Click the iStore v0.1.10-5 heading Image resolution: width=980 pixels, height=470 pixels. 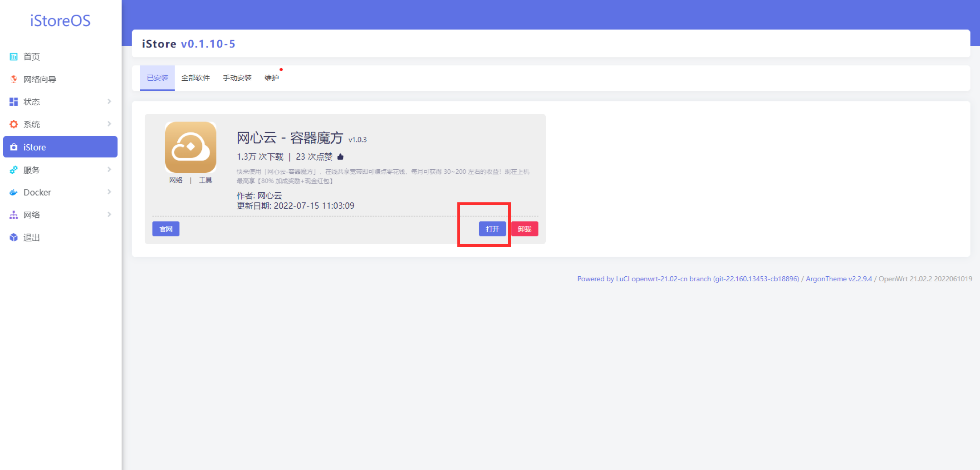pyautogui.click(x=189, y=44)
